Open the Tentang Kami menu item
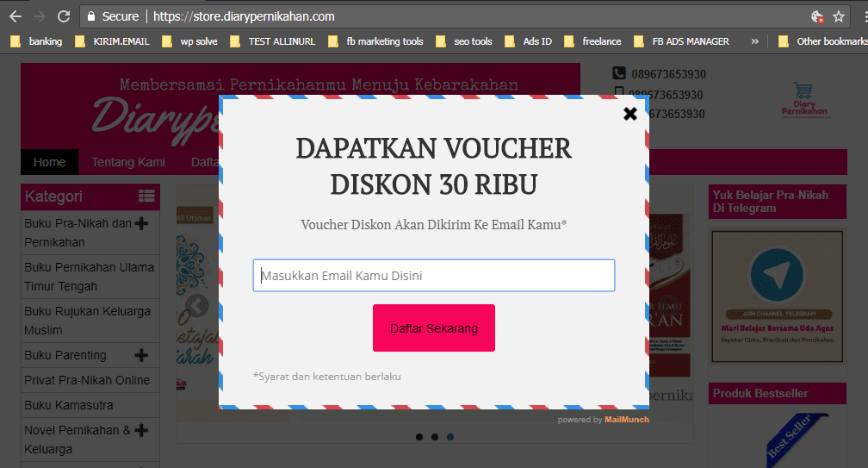The image size is (868, 468). click(x=128, y=162)
